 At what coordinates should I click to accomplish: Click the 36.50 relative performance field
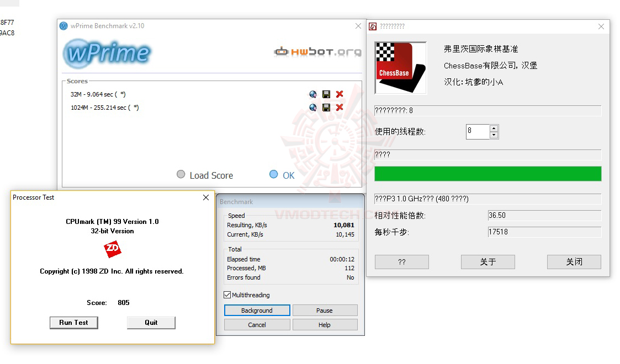tap(544, 215)
